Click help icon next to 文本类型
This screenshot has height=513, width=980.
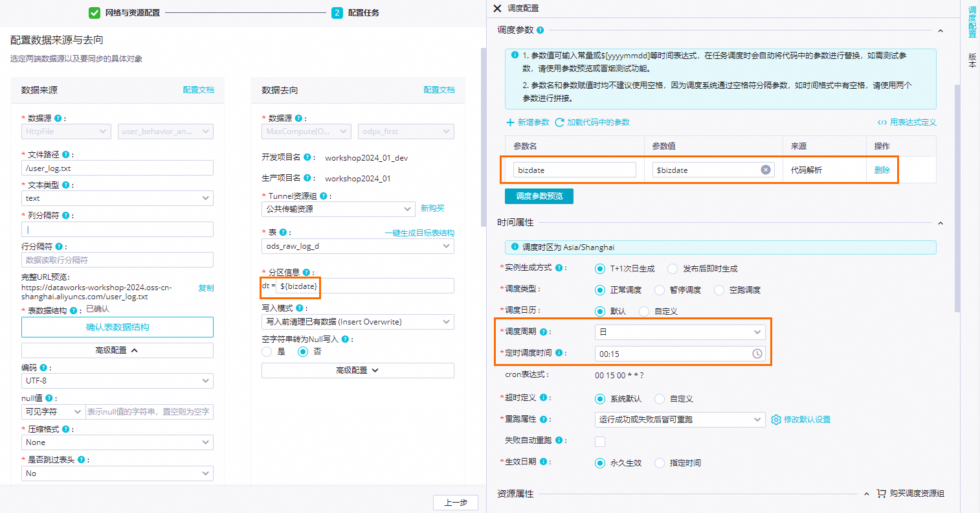[66, 185]
